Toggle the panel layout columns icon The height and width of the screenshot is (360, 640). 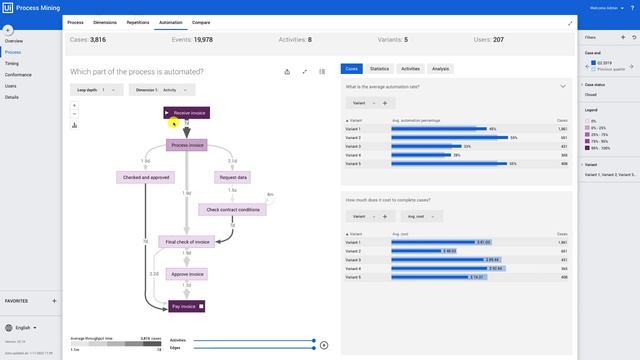(322, 71)
